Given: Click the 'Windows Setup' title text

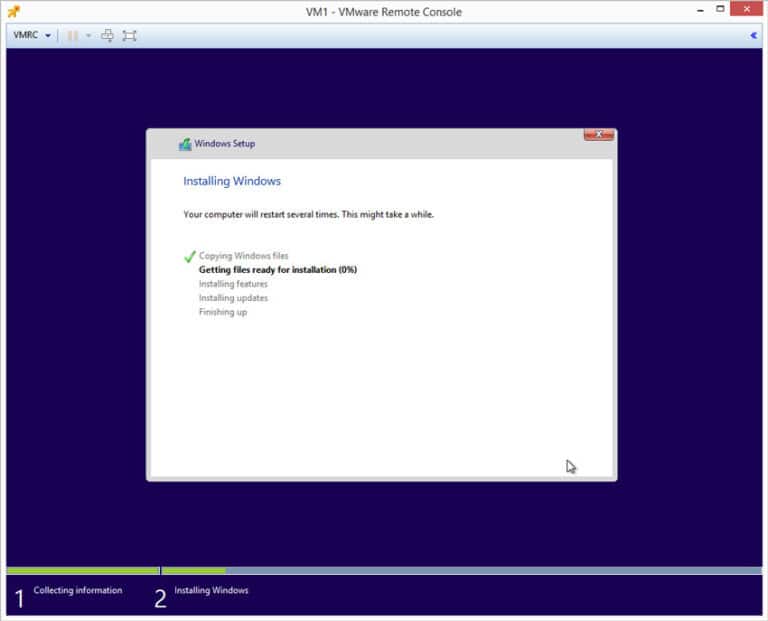Looking at the screenshot, I should (x=225, y=144).
